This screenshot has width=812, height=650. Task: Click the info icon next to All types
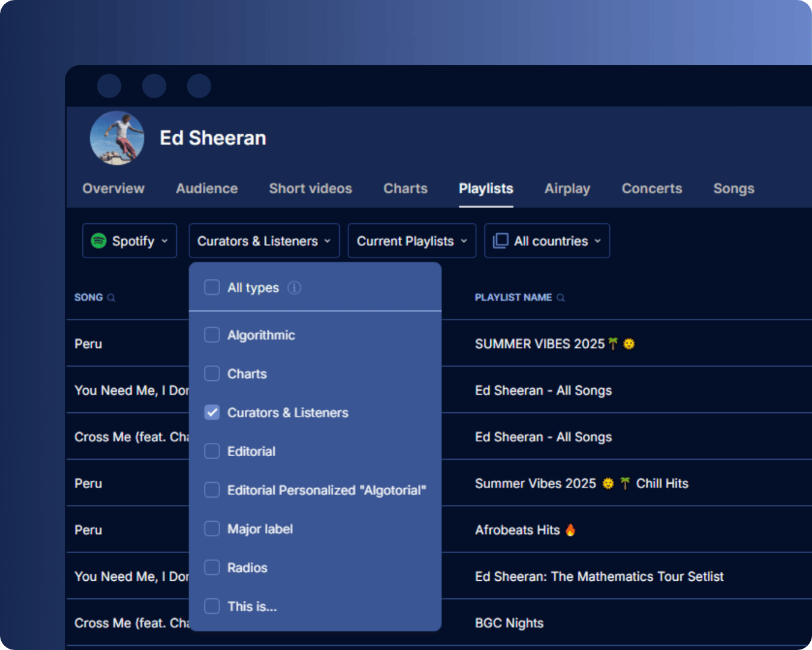(294, 288)
